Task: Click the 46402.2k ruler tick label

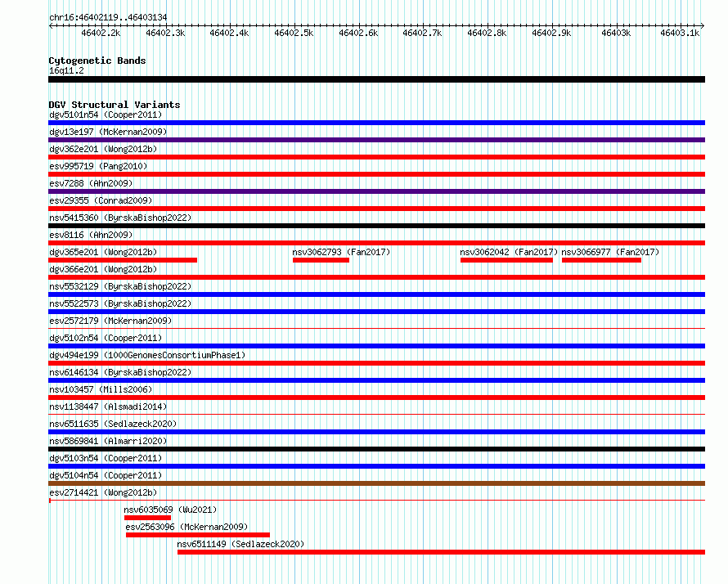Action: pyautogui.click(x=101, y=33)
